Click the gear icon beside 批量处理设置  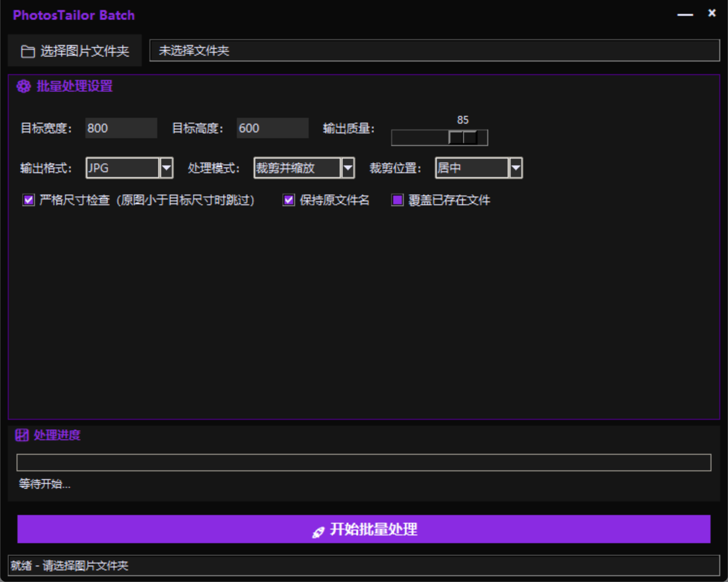[23, 85]
